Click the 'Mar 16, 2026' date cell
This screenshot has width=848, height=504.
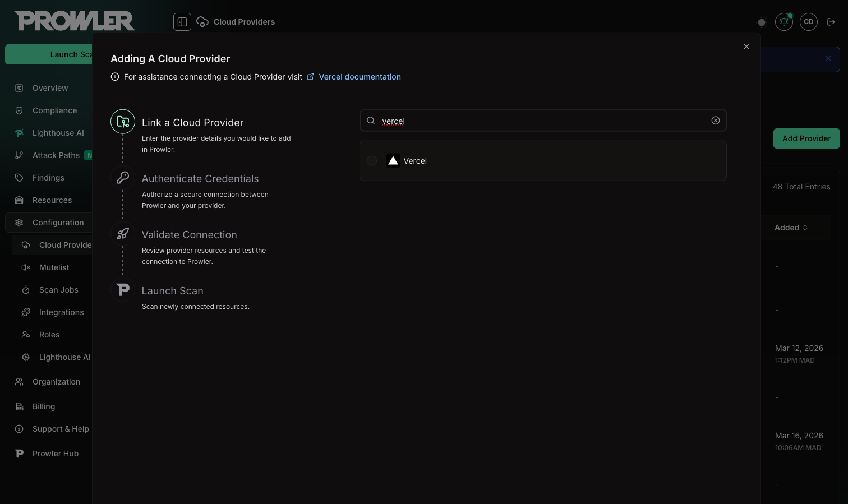coord(799,436)
